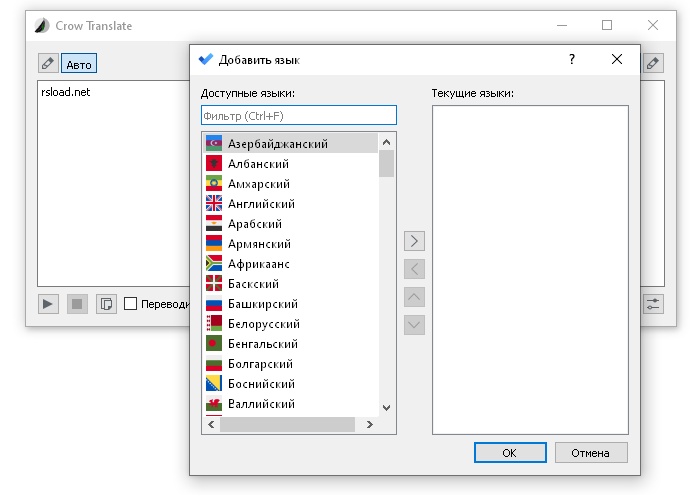Click the source text area with rsload.net
Screen dimensions: 696x495
[x=114, y=183]
